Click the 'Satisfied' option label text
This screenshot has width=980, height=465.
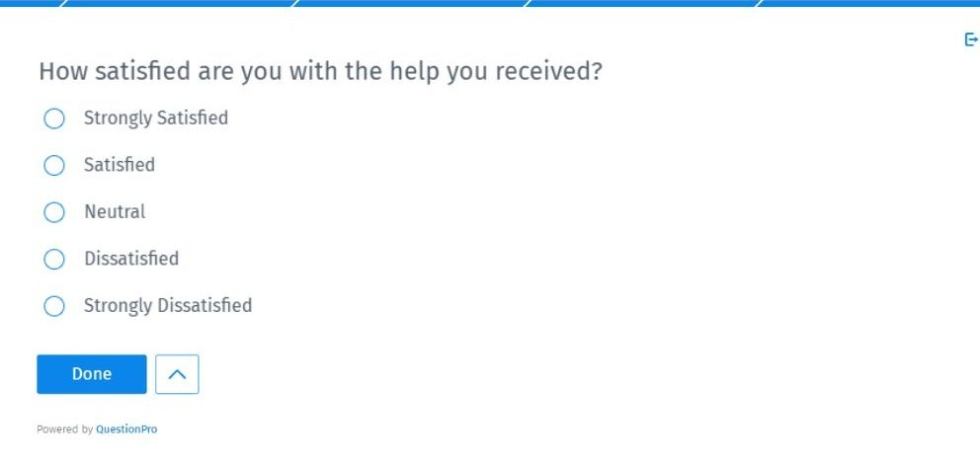[120, 165]
